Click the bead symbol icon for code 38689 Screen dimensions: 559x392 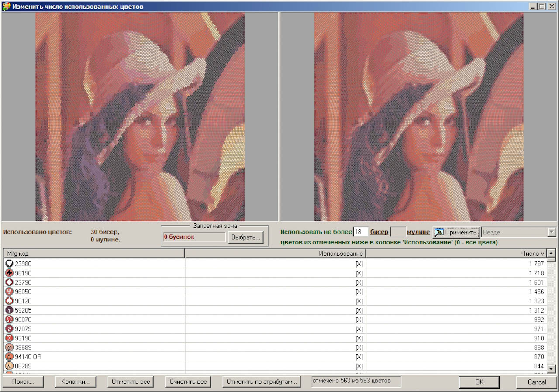10,347
